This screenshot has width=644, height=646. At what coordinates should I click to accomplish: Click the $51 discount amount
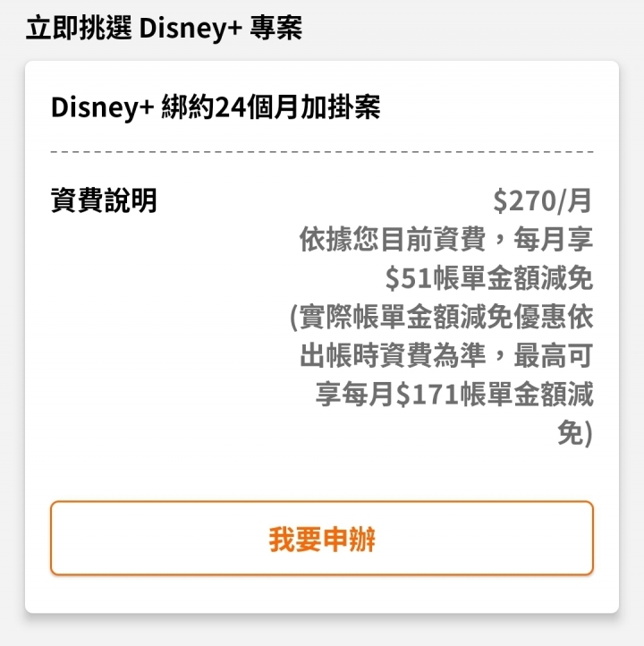pyautogui.click(x=409, y=279)
